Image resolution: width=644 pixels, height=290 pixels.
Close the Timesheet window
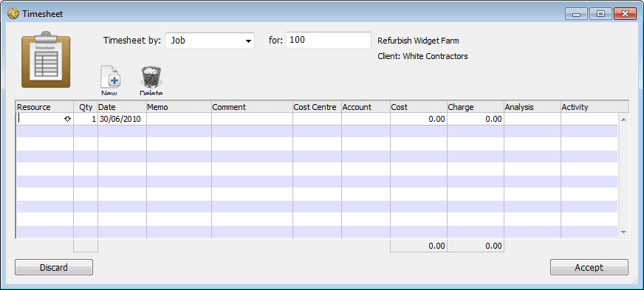point(625,14)
